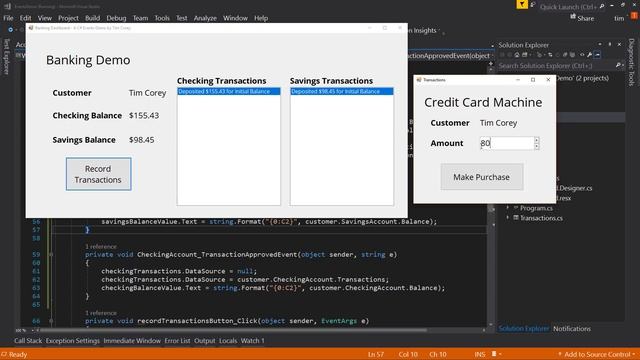Click the status bar icon beside INS
This screenshot has height=360, width=640.
tap(494, 354)
